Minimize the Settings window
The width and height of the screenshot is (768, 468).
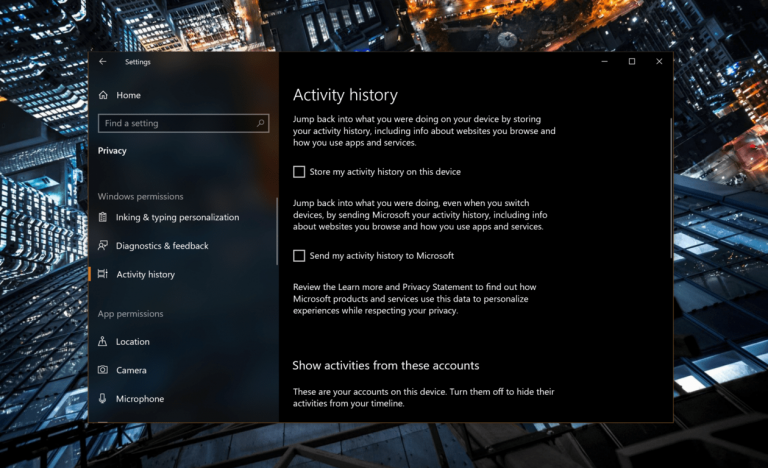pos(604,61)
